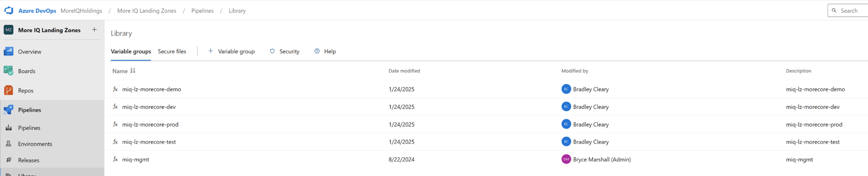Open Pipelines sub-item under Pipelines section
868x176 pixels.
tap(29, 128)
